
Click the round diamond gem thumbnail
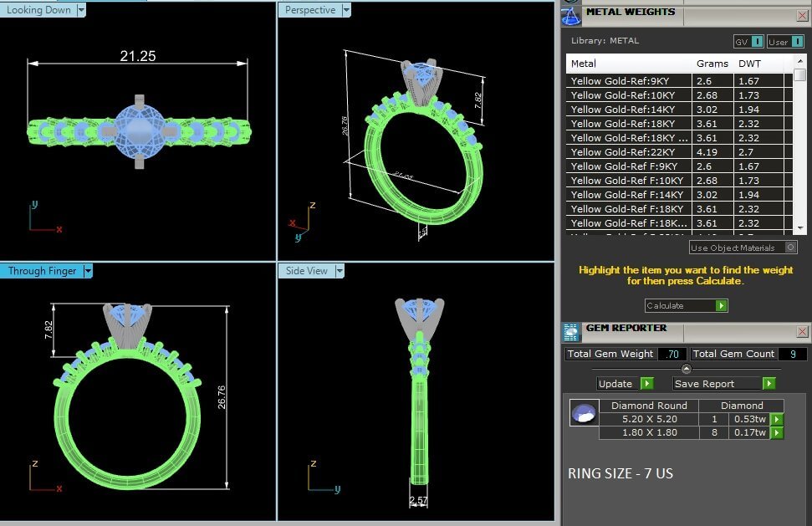583,413
